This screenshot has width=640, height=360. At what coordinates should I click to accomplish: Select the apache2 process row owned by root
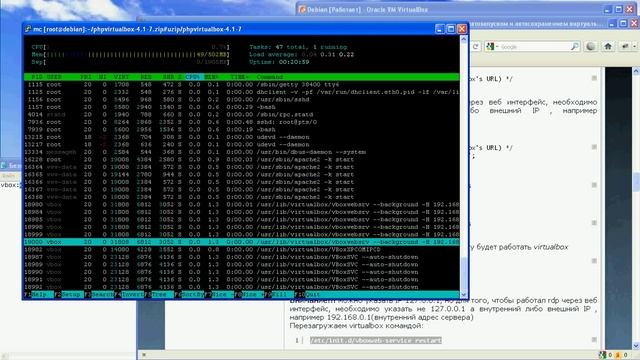242,160
